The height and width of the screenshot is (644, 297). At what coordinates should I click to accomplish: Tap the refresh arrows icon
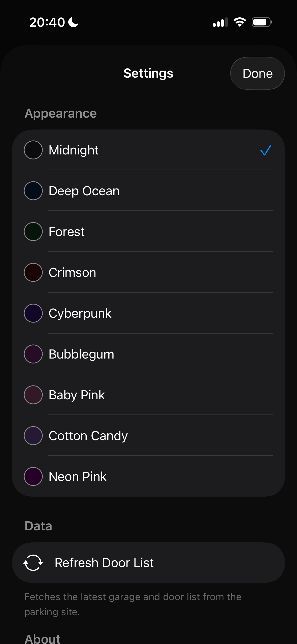pyautogui.click(x=33, y=563)
